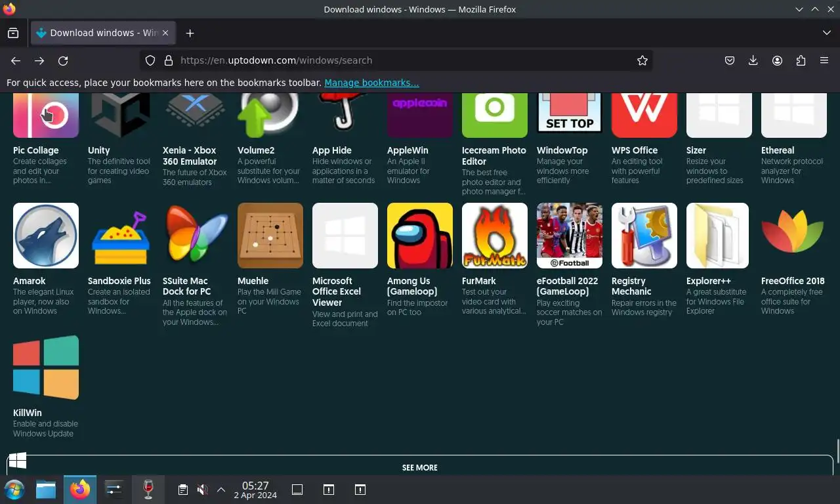This screenshot has height=504, width=840.
Task: Open the WPS Office red icon
Action: click(644, 115)
